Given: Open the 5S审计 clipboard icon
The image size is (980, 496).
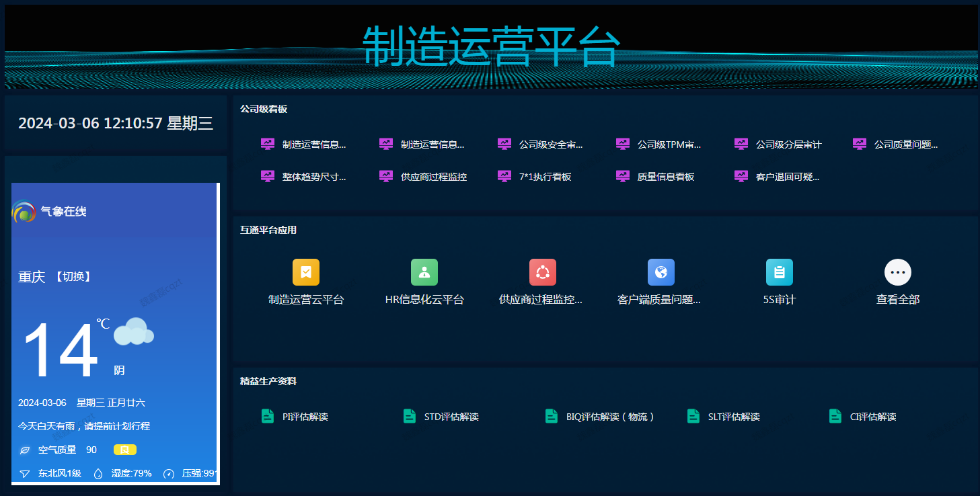Looking at the screenshot, I should (x=779, y=272).
